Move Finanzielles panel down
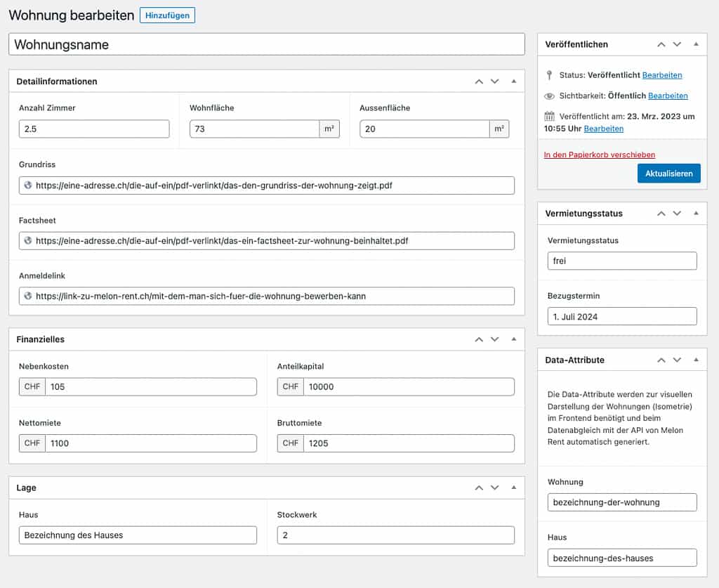 click(x=495, y=339)
